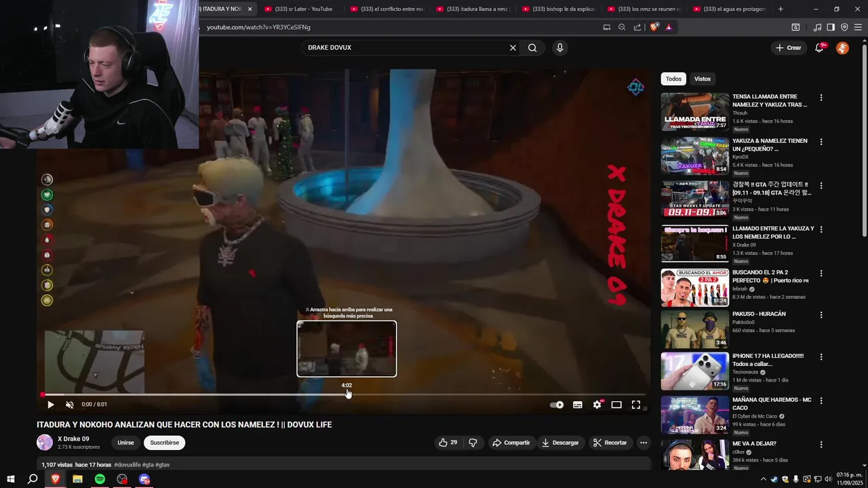The image size is (868, 488).
Task: Open the PAKUSO - HURACÁN video title
Action: point(759,314)
